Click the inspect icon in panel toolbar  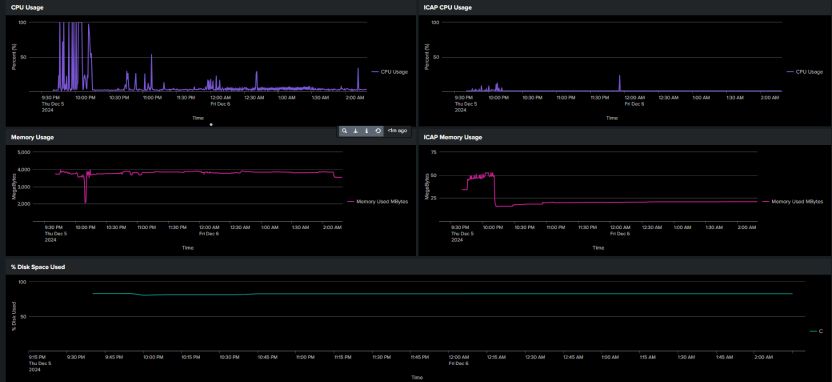[366, 131]
